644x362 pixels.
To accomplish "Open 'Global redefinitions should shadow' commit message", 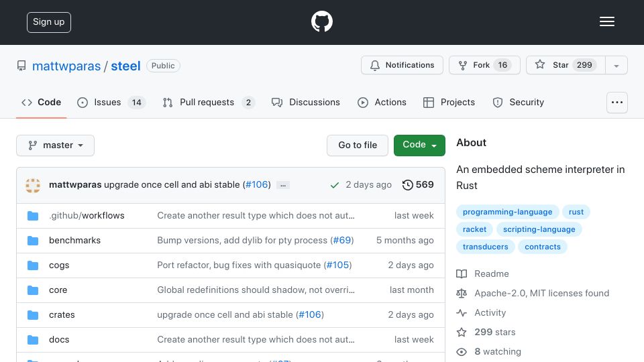I will (256, 290).
